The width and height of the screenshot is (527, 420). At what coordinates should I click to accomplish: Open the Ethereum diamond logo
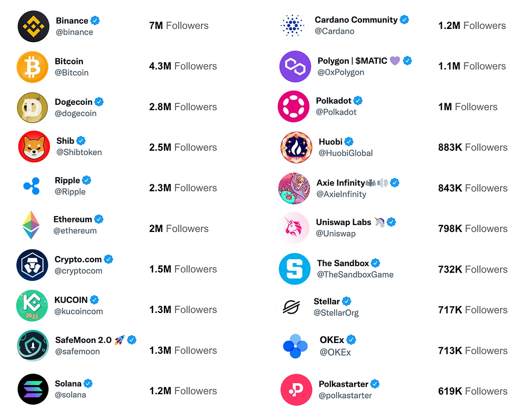click(x=31, y=225)
